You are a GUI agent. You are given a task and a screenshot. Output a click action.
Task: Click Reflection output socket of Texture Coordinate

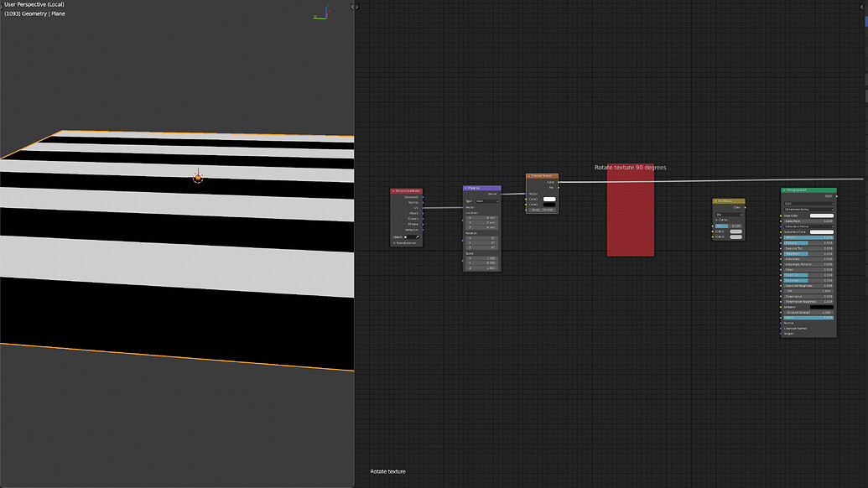(423, 230)
